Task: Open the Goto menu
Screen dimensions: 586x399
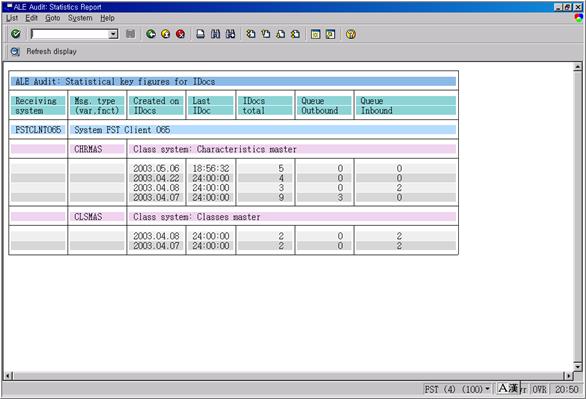Action: tap(52, 18)
